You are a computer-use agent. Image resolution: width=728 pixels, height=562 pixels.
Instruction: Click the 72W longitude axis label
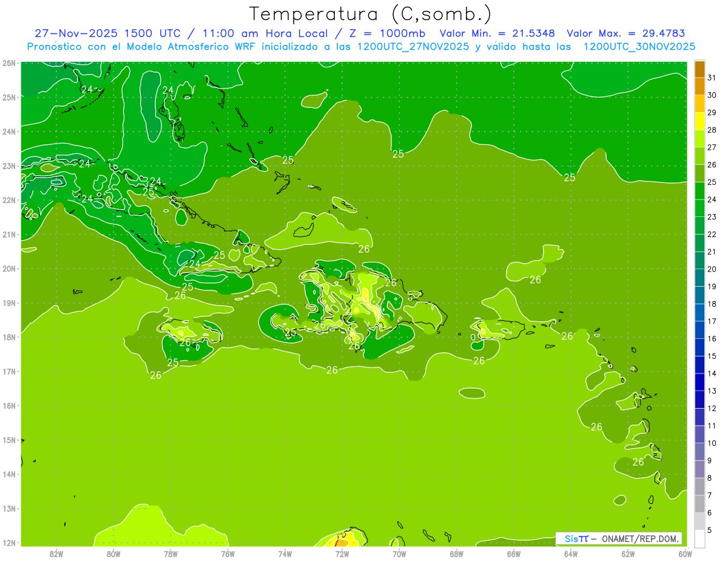[x=342, y=554]
